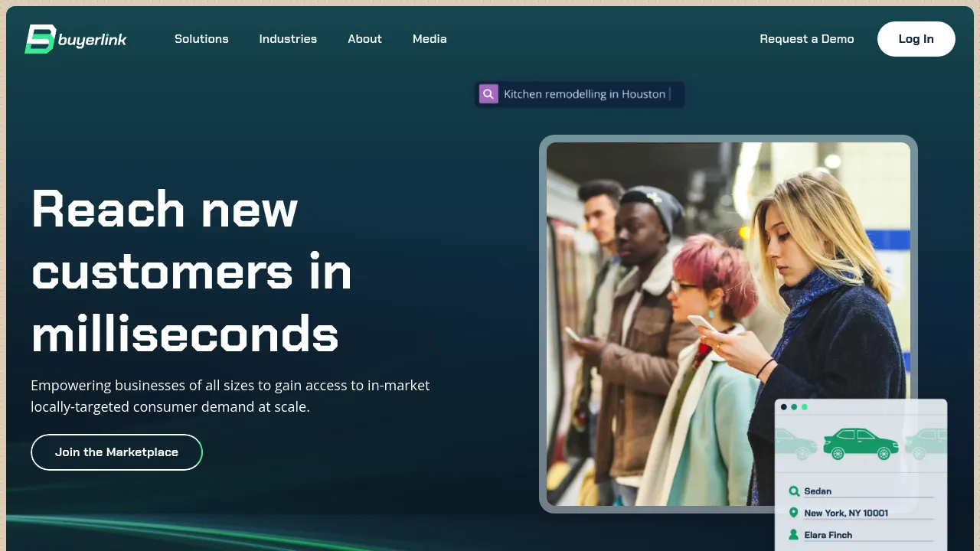
Task: Open the Media menu
Action: click(430, 39)
